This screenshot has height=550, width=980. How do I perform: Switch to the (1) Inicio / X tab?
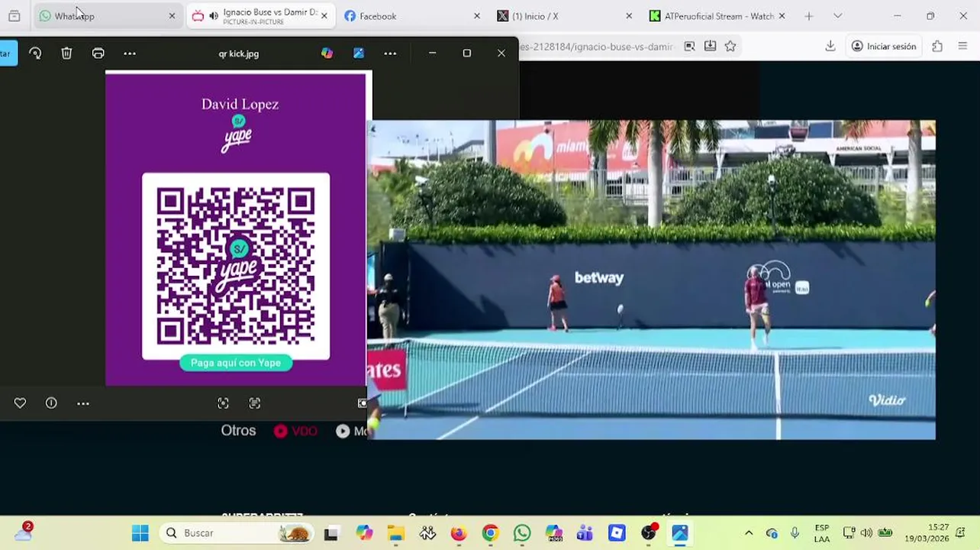[565, 16]
